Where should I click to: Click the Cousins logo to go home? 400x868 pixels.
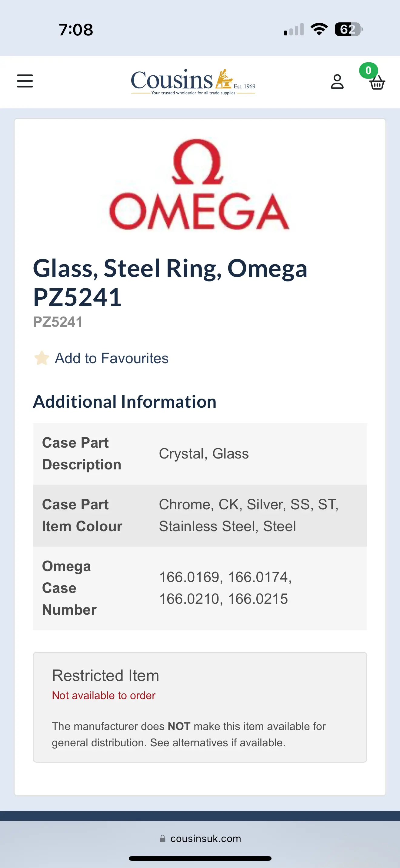pos(193,81)
